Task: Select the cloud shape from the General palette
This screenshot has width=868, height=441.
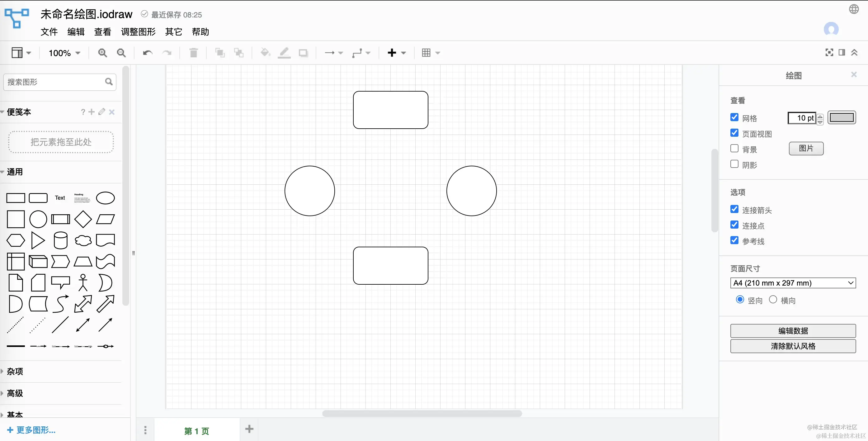Action: coord(83,240)
